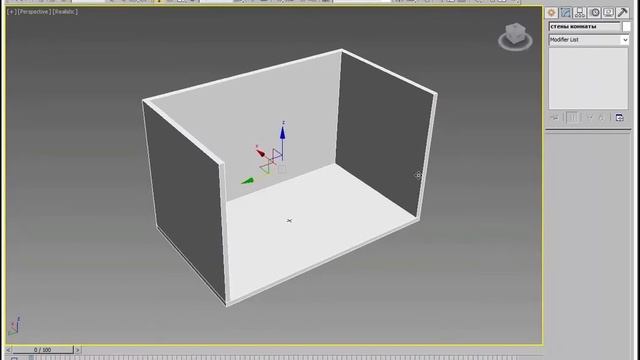Click the time slider 0 / 100

42,350
